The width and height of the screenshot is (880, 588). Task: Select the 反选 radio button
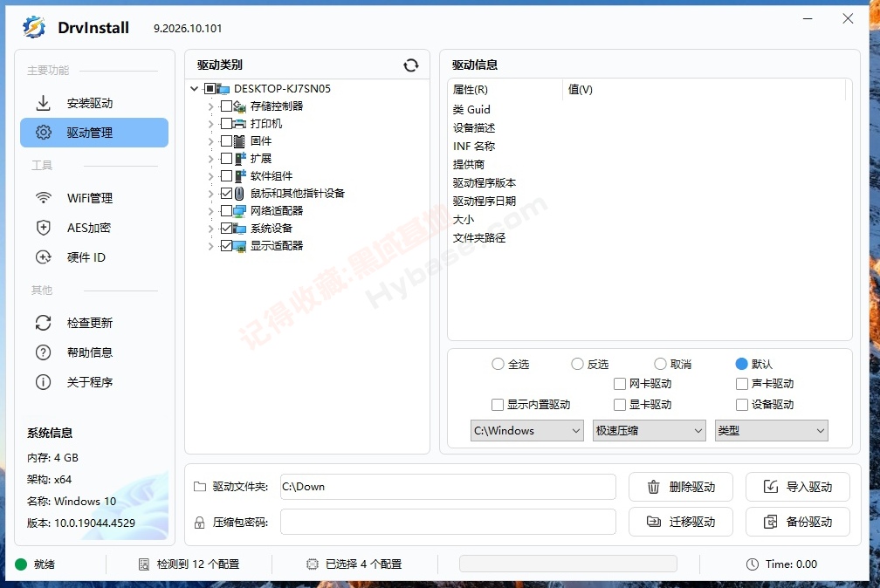click(578, 364)
